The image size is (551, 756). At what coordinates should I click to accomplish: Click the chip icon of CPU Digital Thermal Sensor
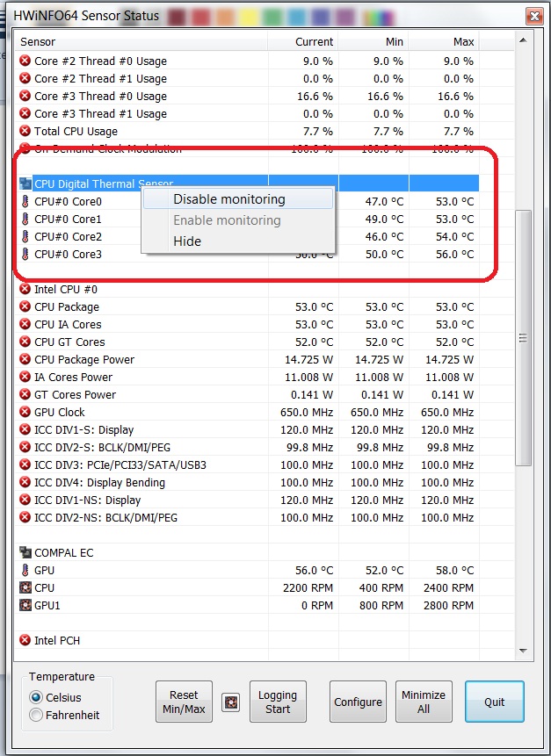(x=25, y=184)
